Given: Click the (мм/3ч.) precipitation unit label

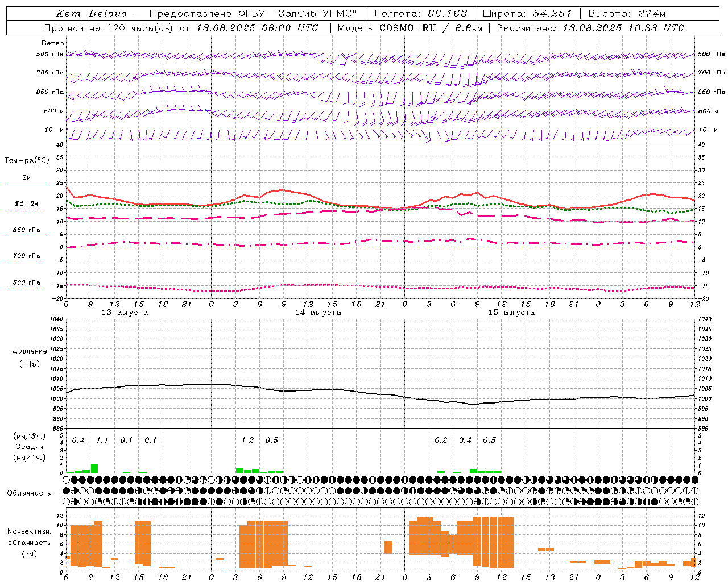Looking at the screenshot, I should (29, 436).
